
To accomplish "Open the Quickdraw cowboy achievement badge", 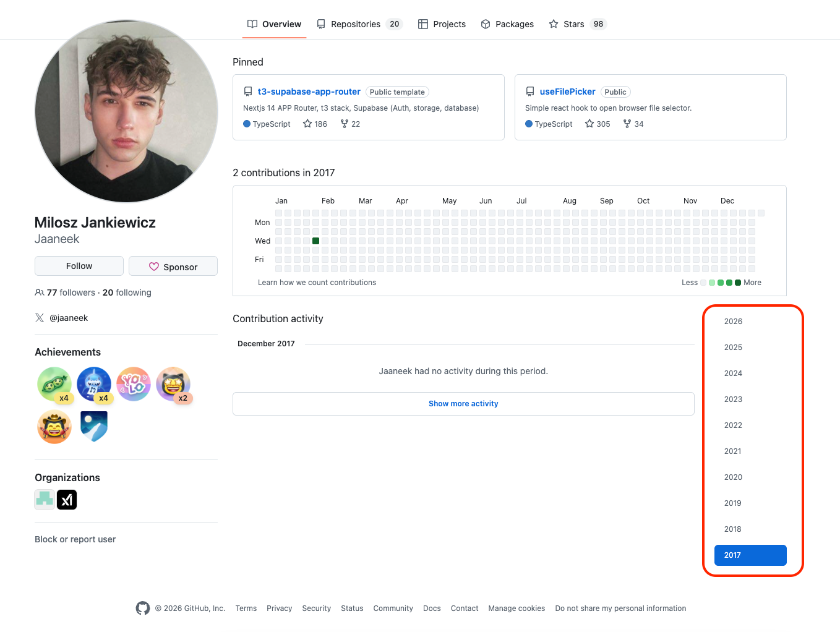I will [54, 427].
